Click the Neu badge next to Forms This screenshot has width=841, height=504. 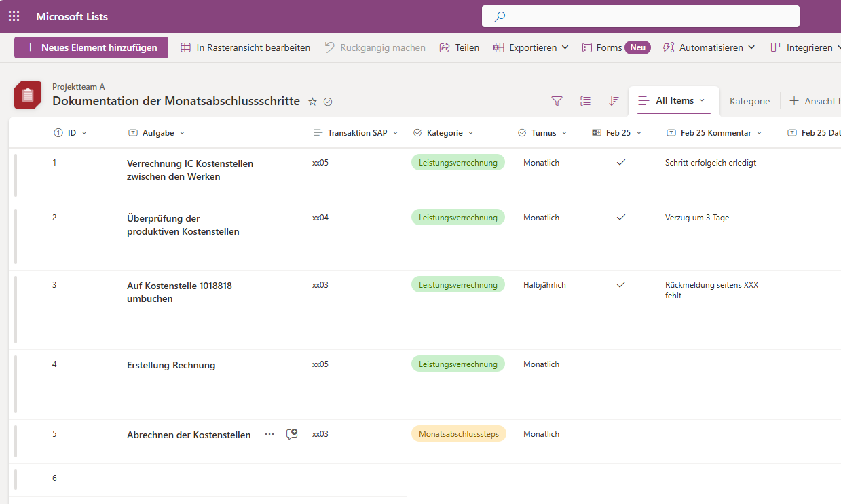point(637,47)
